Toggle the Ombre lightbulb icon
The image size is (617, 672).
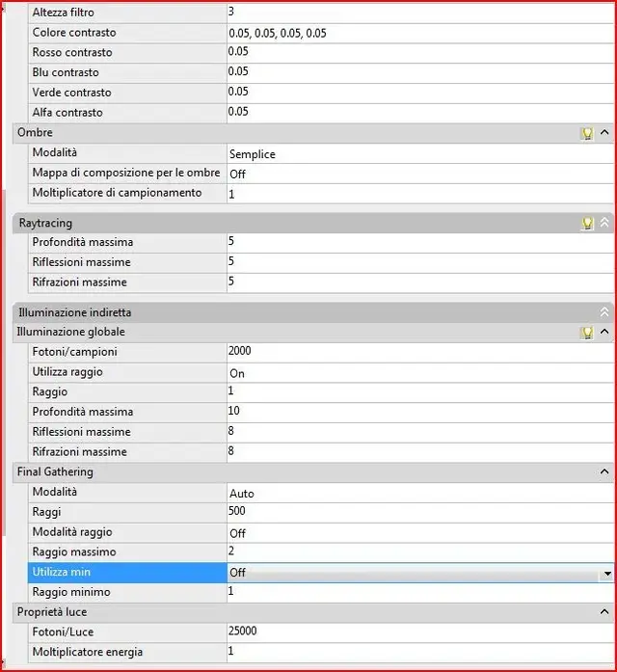[x=587, y=133]
